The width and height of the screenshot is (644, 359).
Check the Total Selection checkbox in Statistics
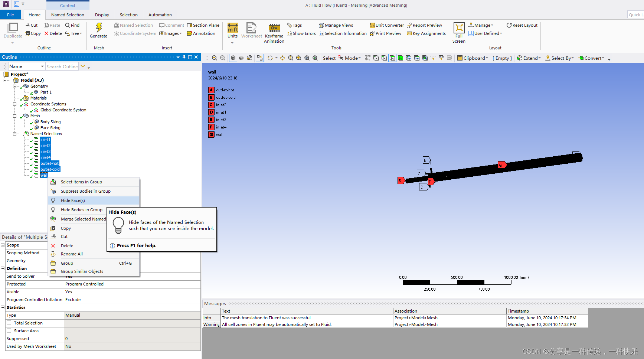[10, 323]
